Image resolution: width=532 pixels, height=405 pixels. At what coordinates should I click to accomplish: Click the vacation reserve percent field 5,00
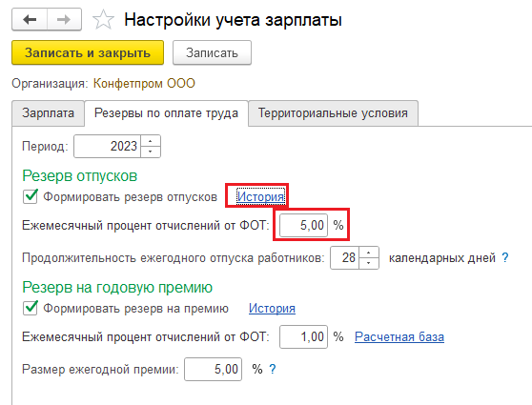point(304,225)
